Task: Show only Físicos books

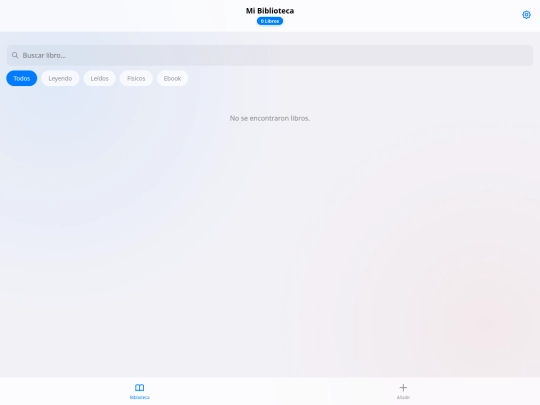Action: (x=136, y=79)
